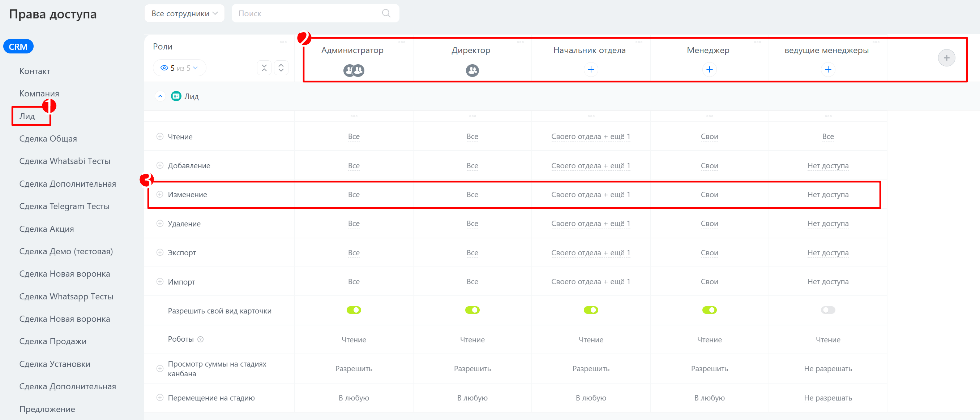
Task: Open Все сотрудники dropdown
Action: tap(184, 13)
